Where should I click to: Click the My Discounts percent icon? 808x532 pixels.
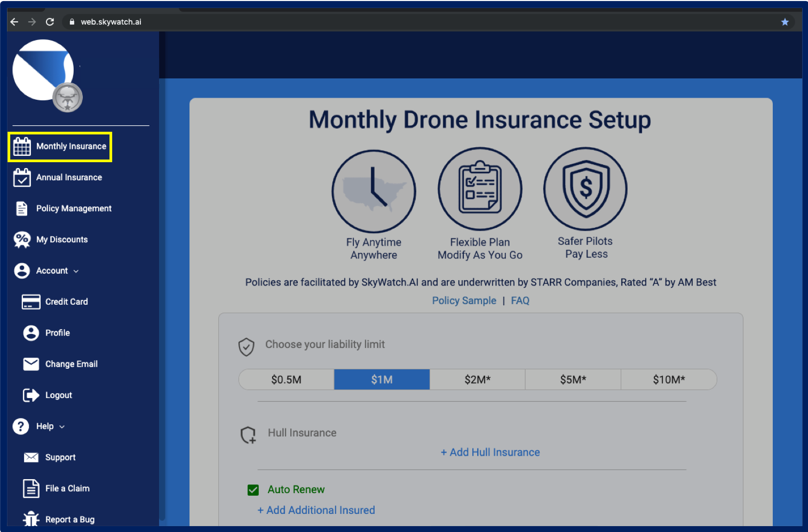[22, 240]
